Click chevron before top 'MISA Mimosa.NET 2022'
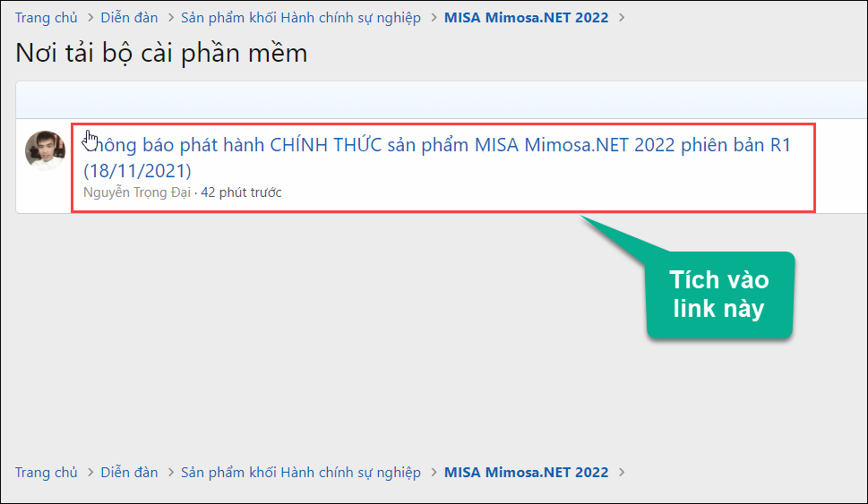Viewport: 868px width, 504px height. pos(434,18)
